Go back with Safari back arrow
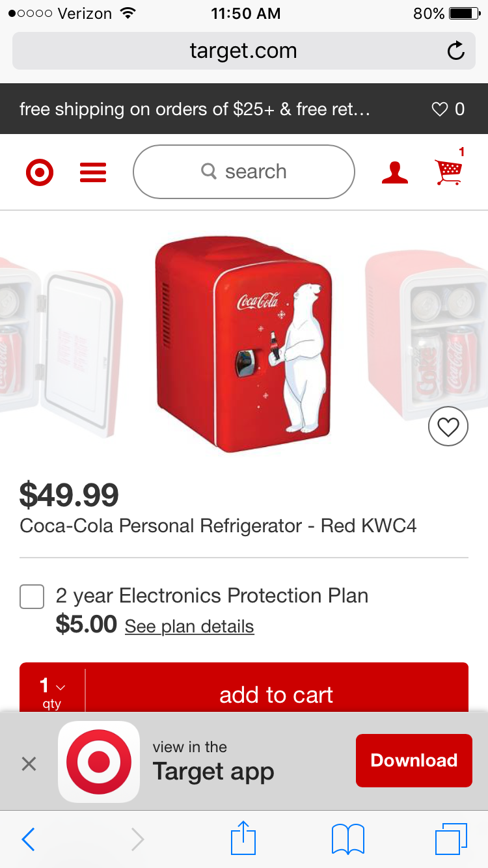The width and height of the screenshot is (488, 868). pyautogui.click(x=28, y=839)
